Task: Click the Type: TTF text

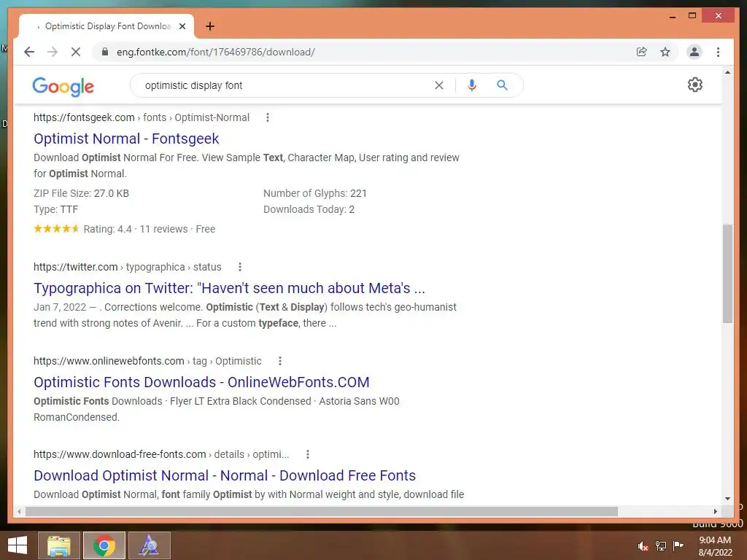Action: 55,209
